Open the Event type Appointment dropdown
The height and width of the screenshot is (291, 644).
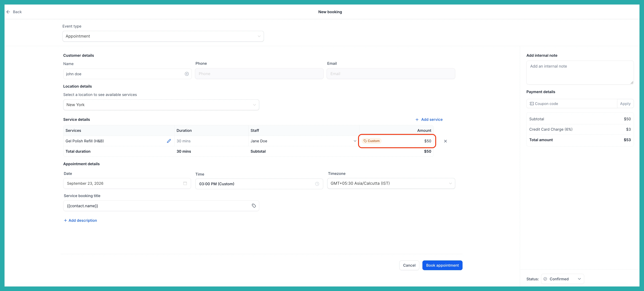163,36
